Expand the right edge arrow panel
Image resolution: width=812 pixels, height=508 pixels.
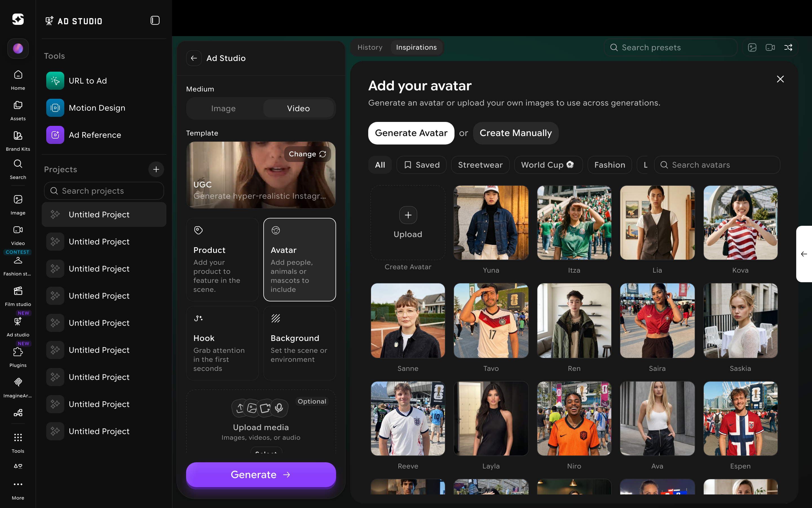click(x=804, y=254)
